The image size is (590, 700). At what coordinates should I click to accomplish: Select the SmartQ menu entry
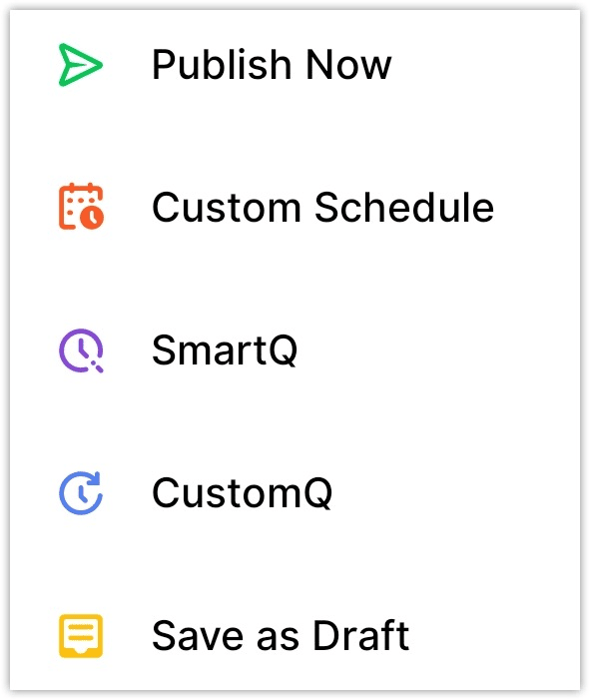[x=295, y=350]
